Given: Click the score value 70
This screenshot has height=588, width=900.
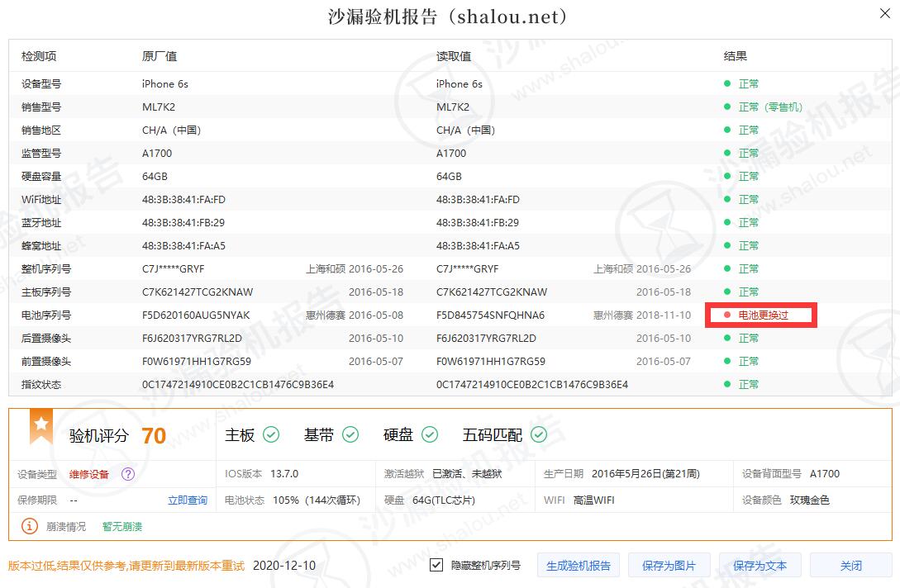Looking at the screenshot, I should click(x=154, y=436).
